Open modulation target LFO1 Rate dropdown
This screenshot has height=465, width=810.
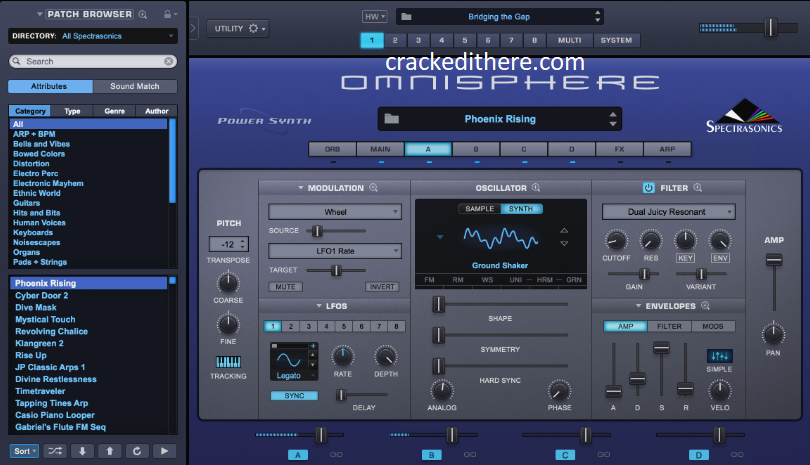tap(335, 251)
